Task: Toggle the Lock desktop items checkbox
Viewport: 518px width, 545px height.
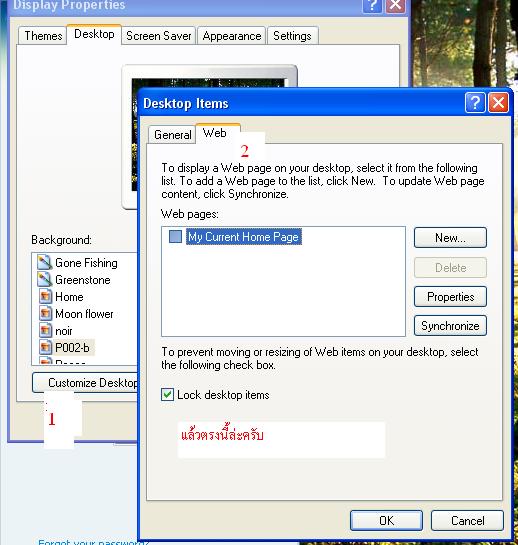Action: pos(167,395)
